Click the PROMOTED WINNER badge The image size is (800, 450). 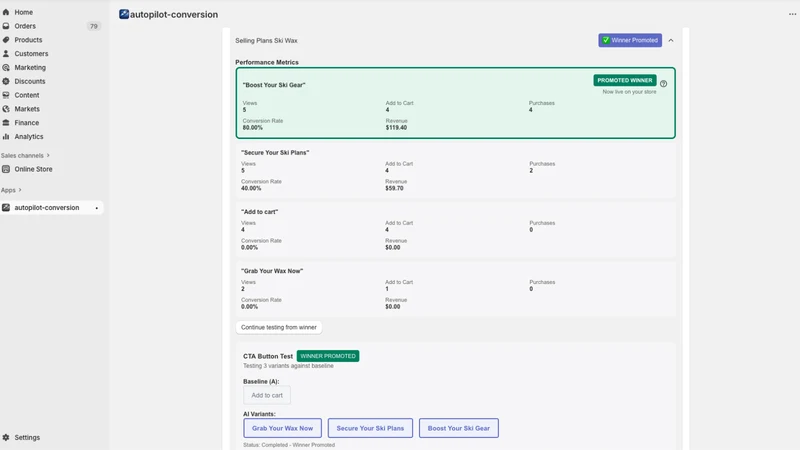click(624, 80)
